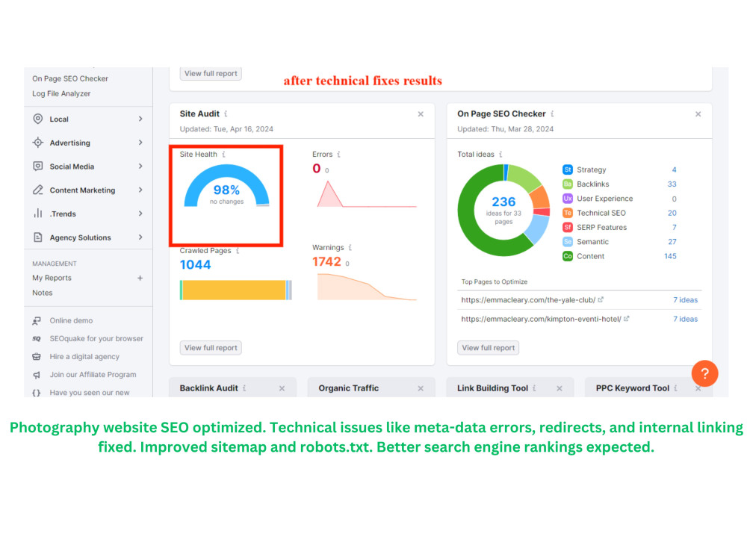The width and height of the screenshot is (747, 560).
Task: Open the Online demo link
Action: [71, 320]
